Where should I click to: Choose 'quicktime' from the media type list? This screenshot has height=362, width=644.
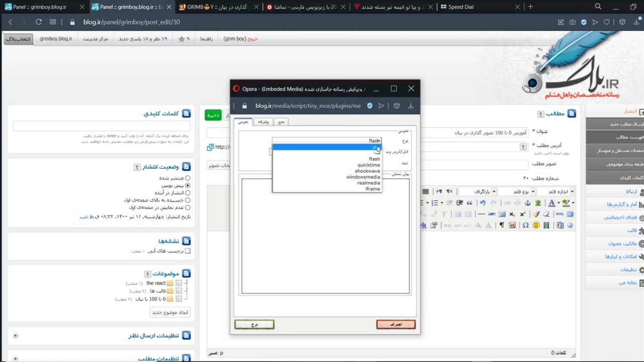pos(368,165)
